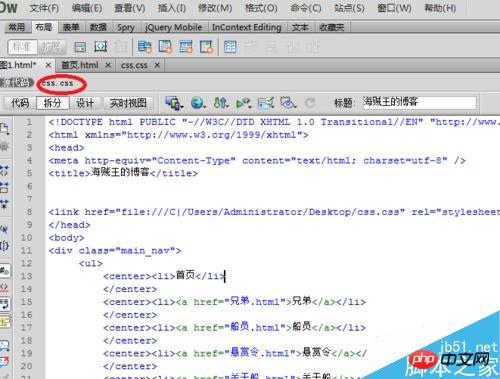Open the W3C validation dropdown

tap(243, 103)
